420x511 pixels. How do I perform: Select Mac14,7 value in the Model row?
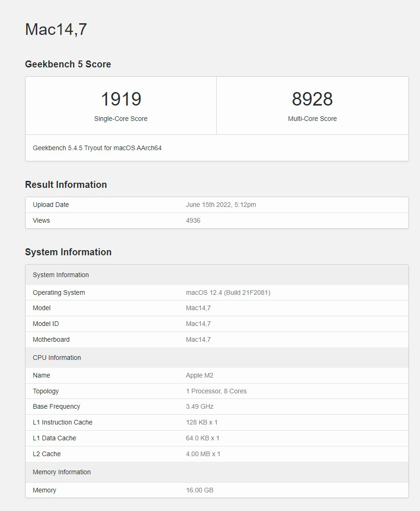click(198, 308)
